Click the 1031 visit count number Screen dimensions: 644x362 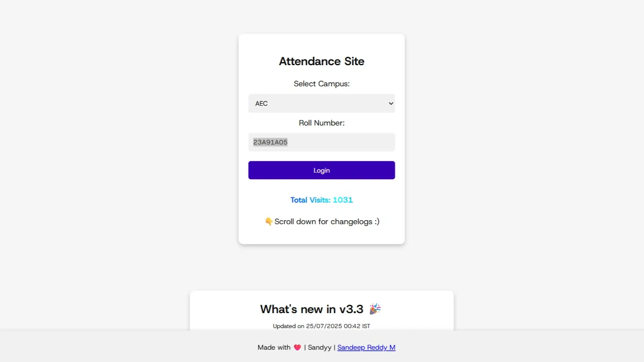[x=343, y=200]
